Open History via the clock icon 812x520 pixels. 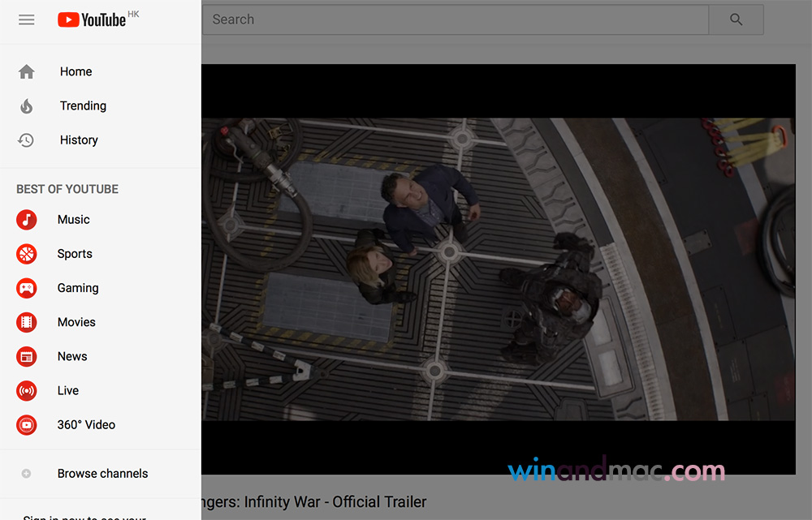[x=27, y=140]
